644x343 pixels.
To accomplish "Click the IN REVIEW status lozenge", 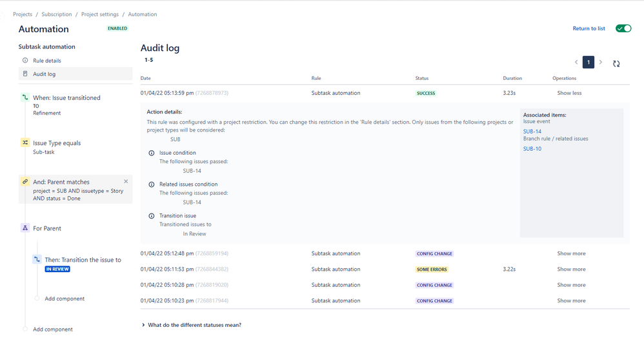I will point(57,269).
